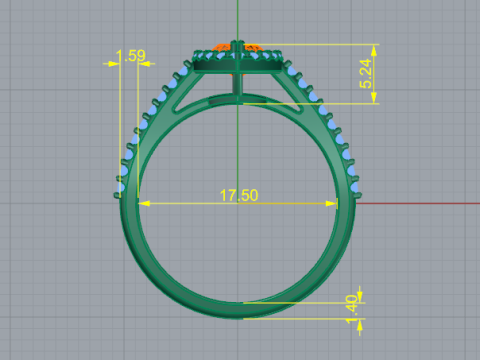Select the 17.50 inner diameter dimension text

point(239,195)
